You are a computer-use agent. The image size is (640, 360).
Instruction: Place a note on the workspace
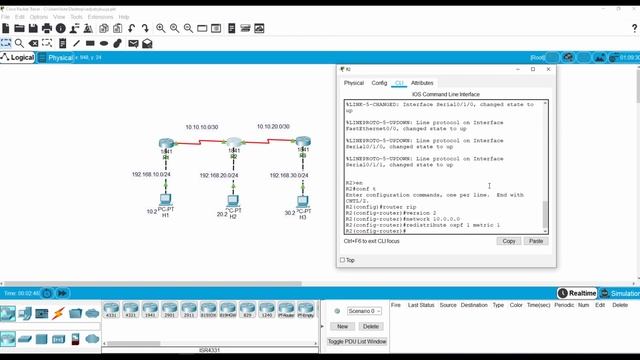[x=62, y=43]
